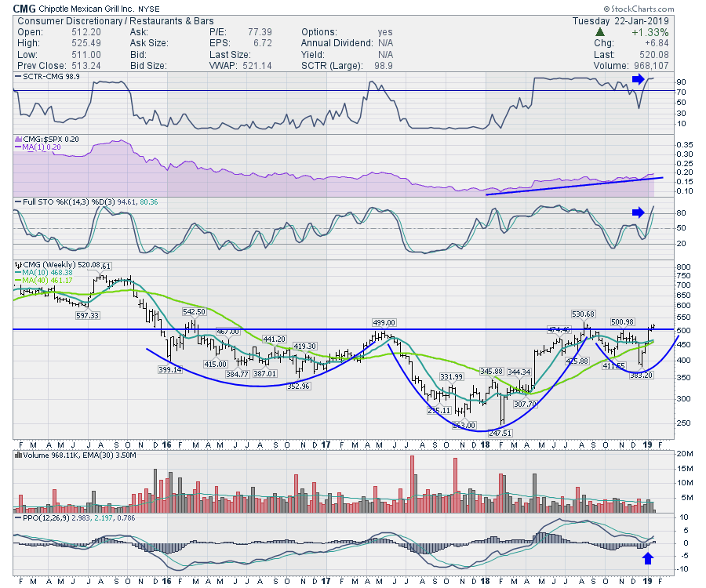Click the MA(1) 0.20 legend line

click(x=42, y=147)
